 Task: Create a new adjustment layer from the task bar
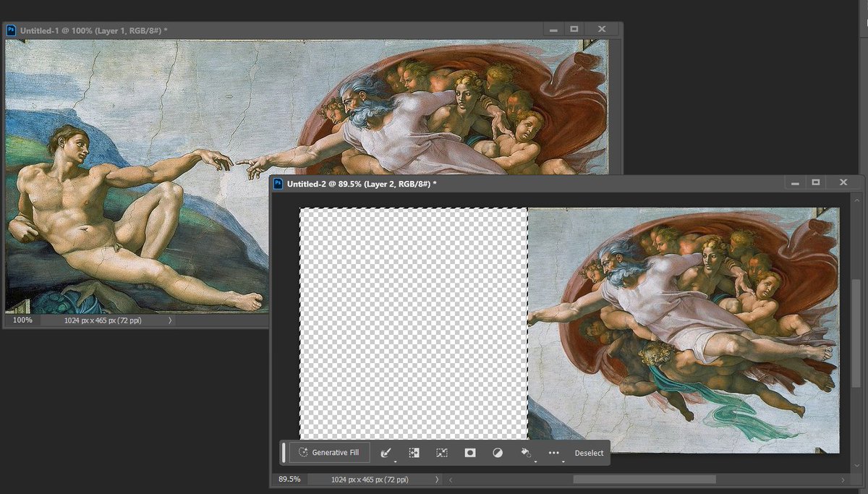[498, 453]
